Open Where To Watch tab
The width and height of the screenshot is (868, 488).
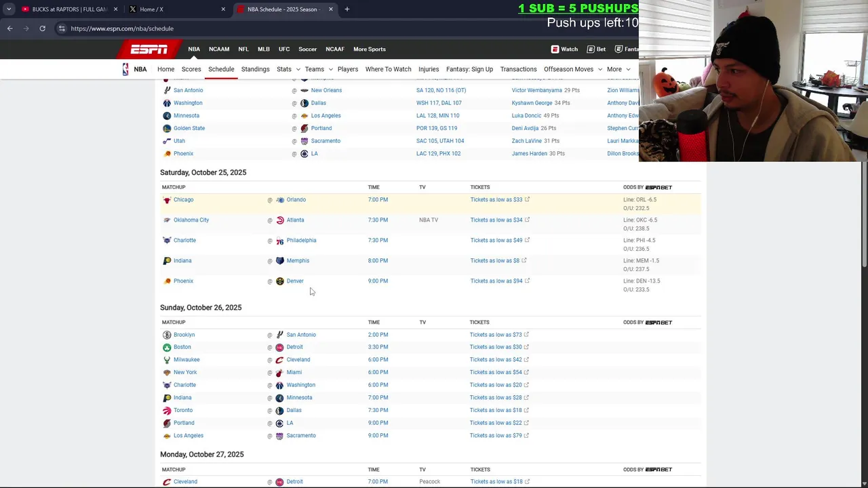tap(389, 69)
